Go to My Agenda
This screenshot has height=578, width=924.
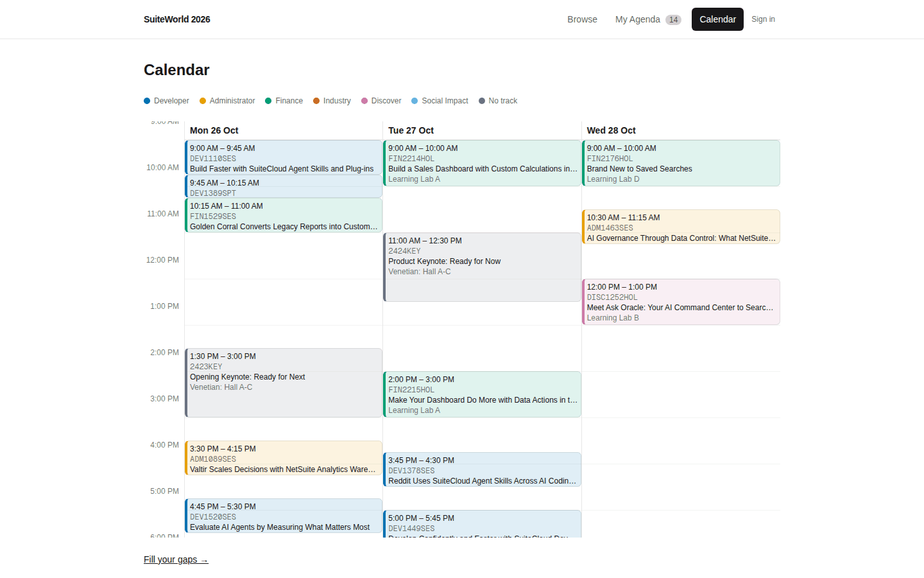(648, 19)
